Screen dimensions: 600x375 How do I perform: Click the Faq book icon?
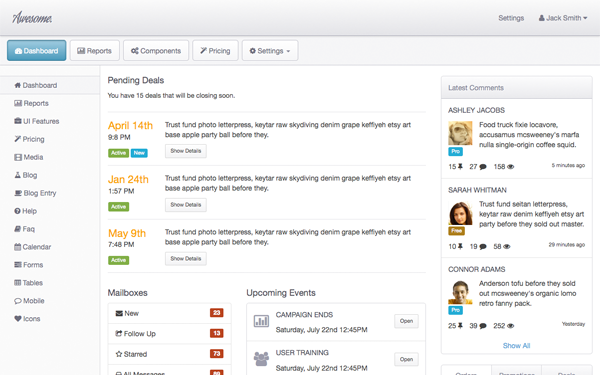(18, 229)
